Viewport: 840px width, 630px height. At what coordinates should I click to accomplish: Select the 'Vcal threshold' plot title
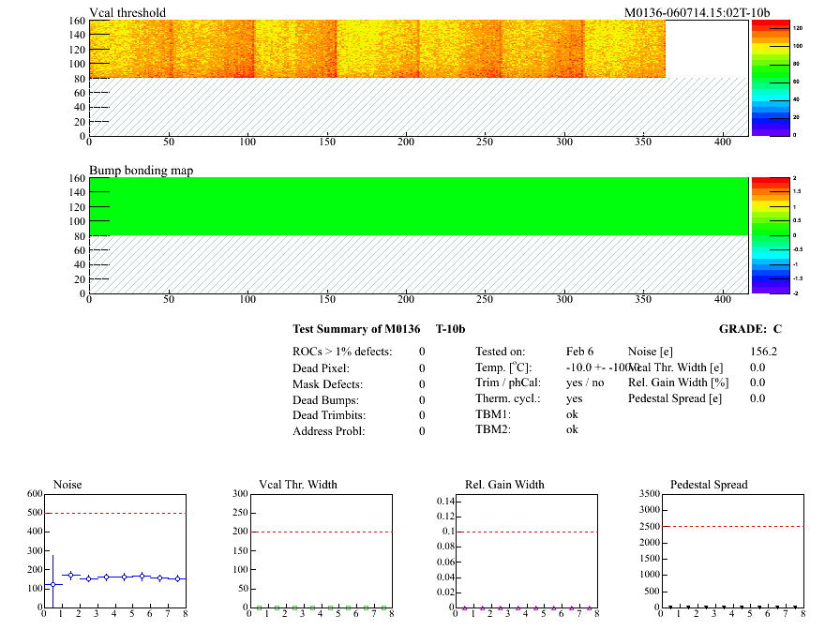(127, 12)
